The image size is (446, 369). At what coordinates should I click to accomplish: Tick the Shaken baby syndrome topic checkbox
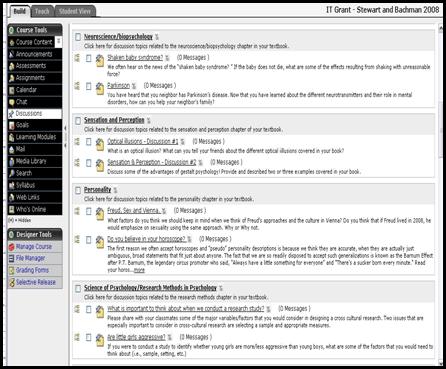click(x=88, y=58)
